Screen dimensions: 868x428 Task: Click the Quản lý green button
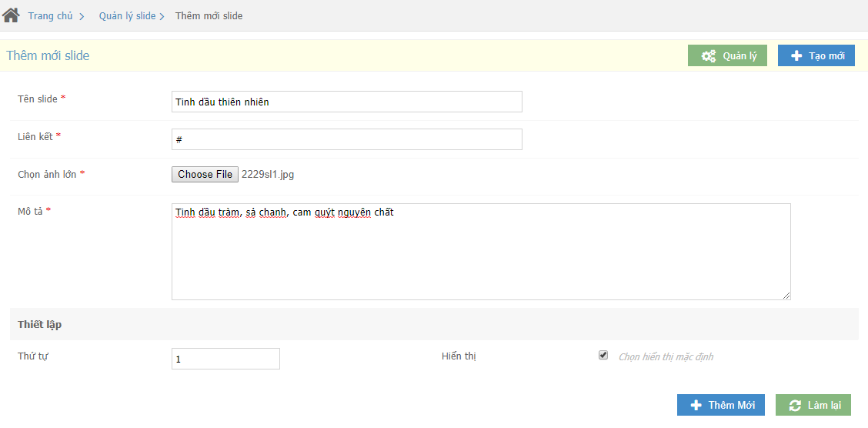(727, 56)
